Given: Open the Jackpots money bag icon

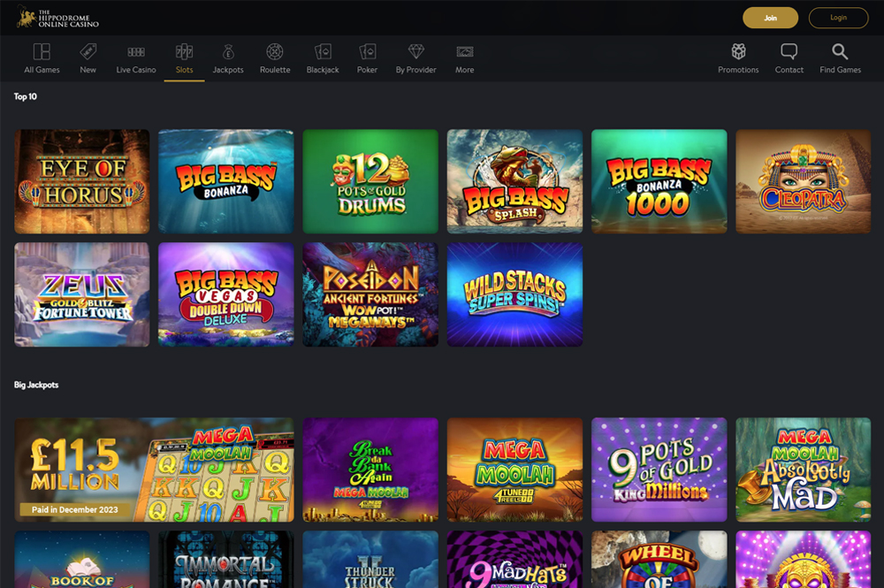Looking at the screenshot, I should 228,52.
